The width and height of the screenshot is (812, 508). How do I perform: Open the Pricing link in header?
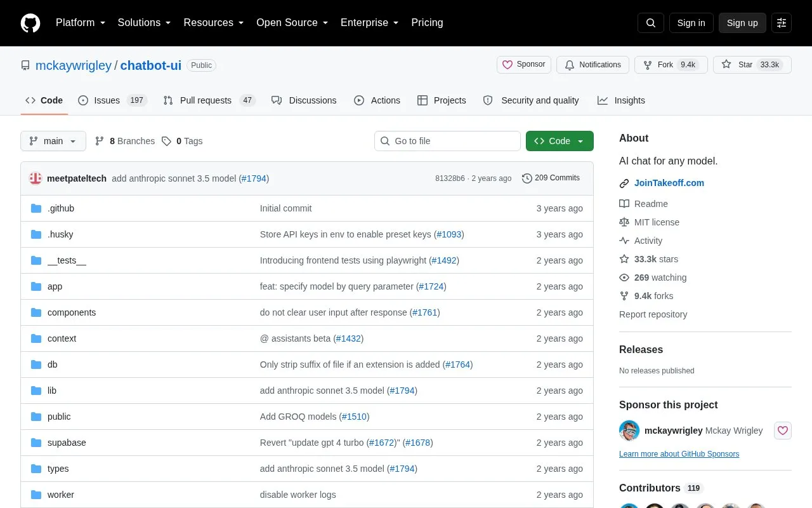click(x=427, y=23)
